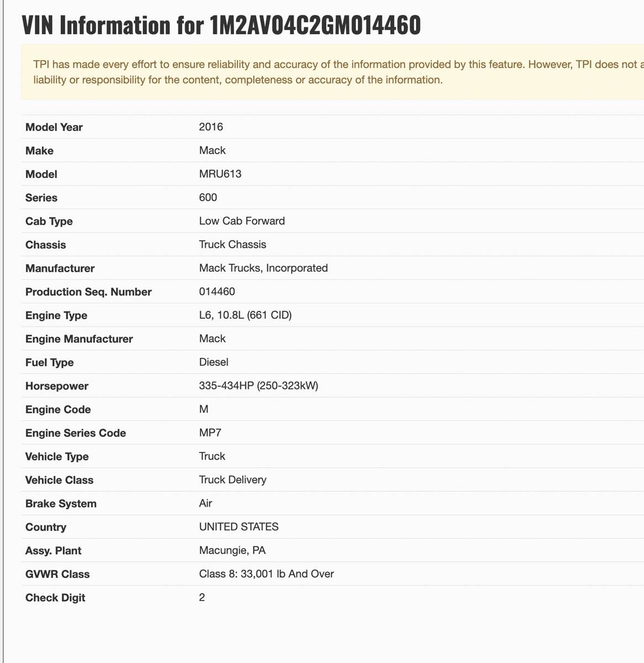
Task: Select production sequence number 014460
Action: [x=217, y=291]
